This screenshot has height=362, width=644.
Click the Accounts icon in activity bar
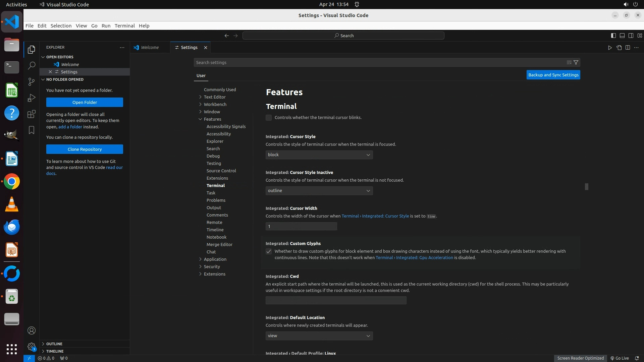(x=32, y=330)
